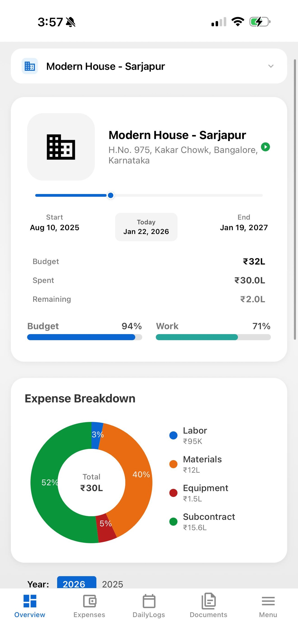Viewport: 298px width, 644px height.
Task: Toggle the Labor legend entry
Action: click(188, 435)
